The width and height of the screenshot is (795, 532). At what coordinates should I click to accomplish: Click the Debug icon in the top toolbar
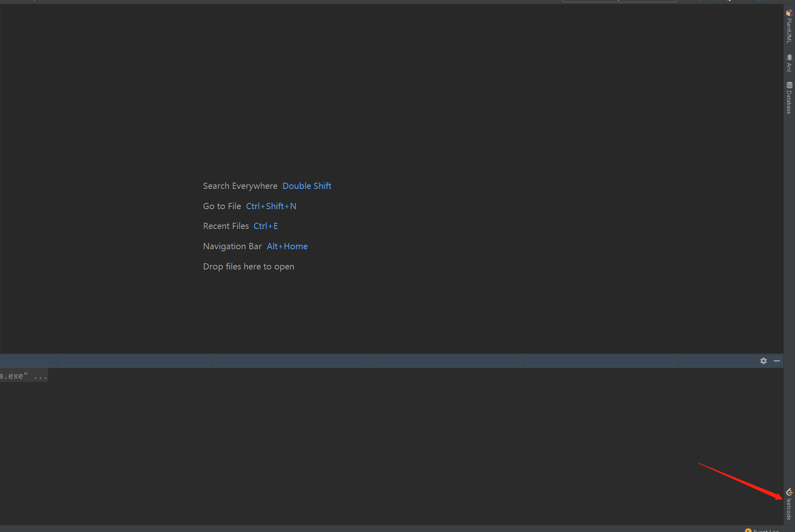pyautogui.click(x=714, y=1)
